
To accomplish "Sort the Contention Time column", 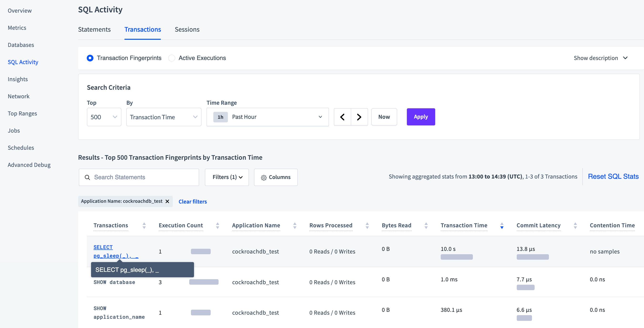I will tap(612, 225).
